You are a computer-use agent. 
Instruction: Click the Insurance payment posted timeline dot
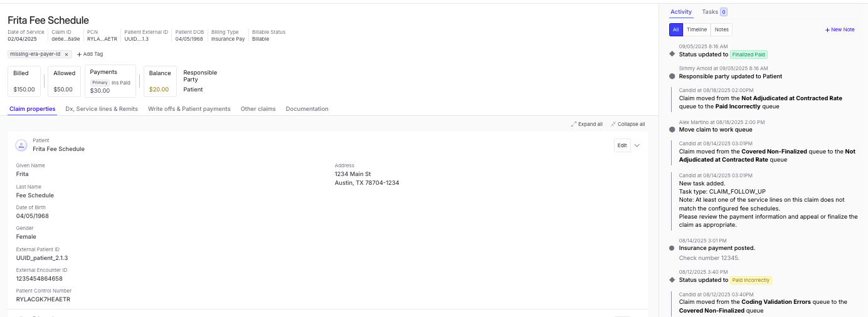coord(672,248)
